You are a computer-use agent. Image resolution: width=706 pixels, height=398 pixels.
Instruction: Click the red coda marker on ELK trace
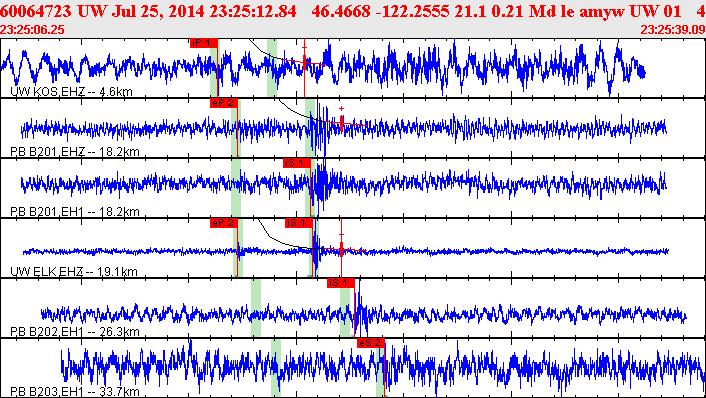pyautogui.click(x=341, y=248)
